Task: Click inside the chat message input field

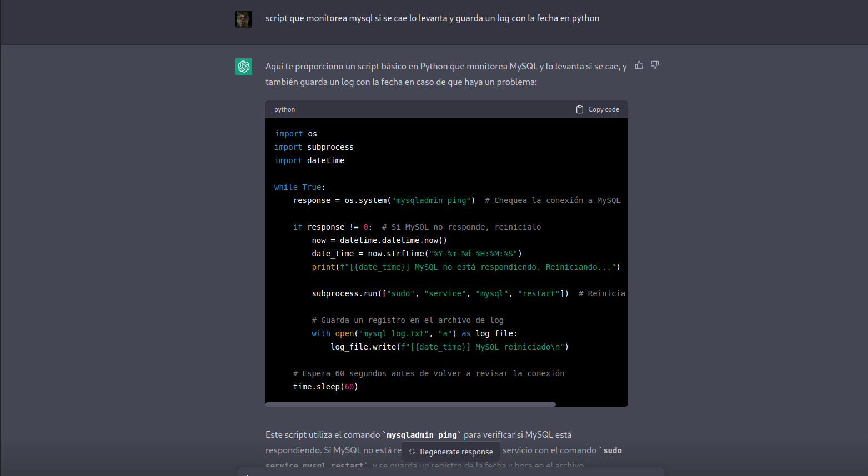Action: [x=444, y=472]
